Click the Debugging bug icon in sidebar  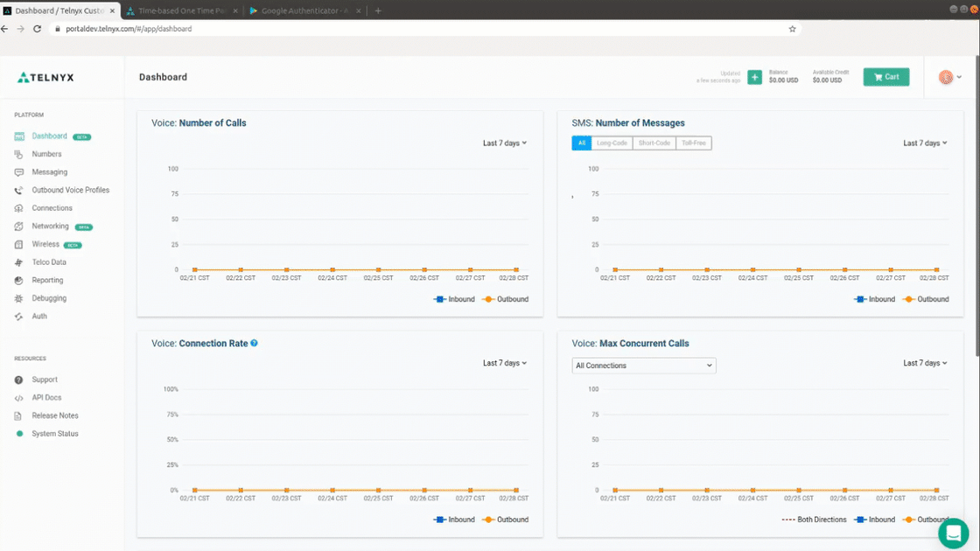click(x=18, y=298)
